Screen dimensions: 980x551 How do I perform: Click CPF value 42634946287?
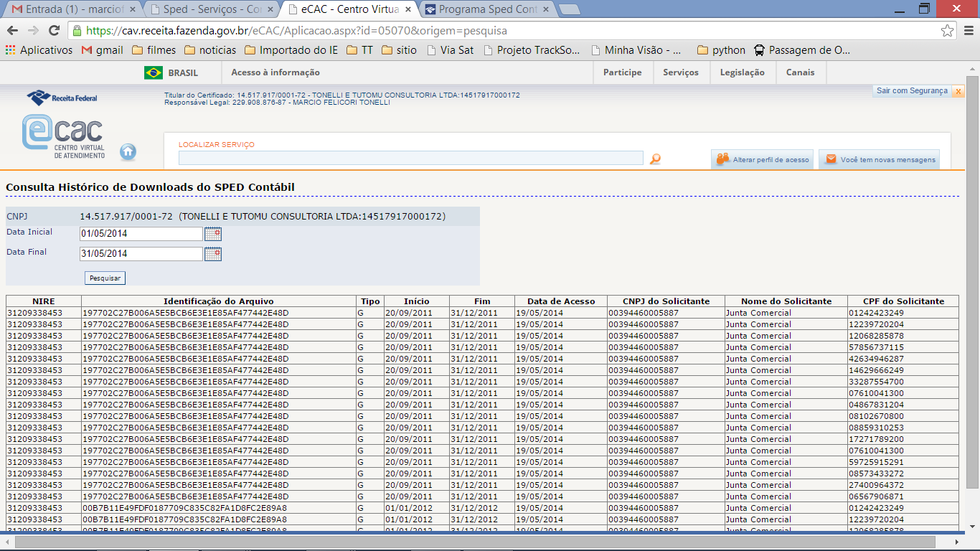[x=876, y=359]
